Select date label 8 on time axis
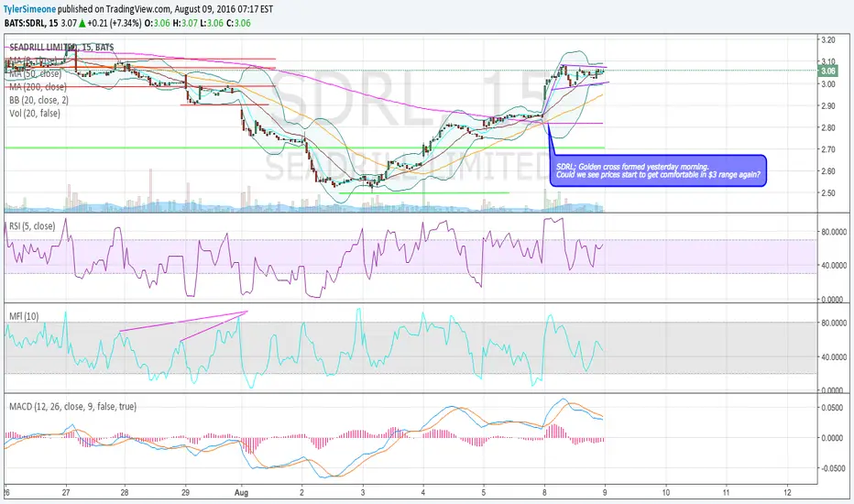 coord(544,493)
